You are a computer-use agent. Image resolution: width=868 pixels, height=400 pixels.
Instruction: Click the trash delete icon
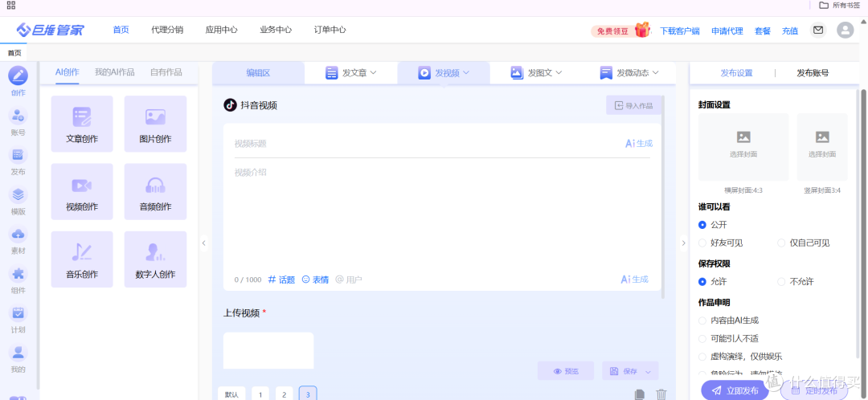(661, 394)
